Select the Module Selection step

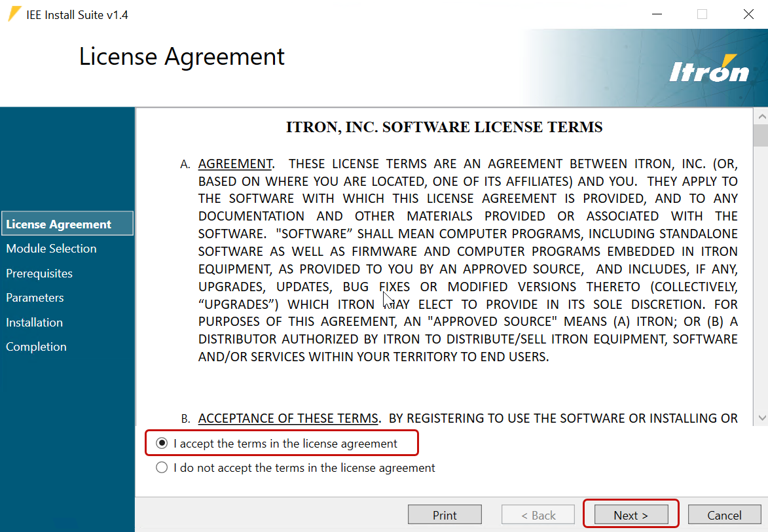(x=51, y=248)
